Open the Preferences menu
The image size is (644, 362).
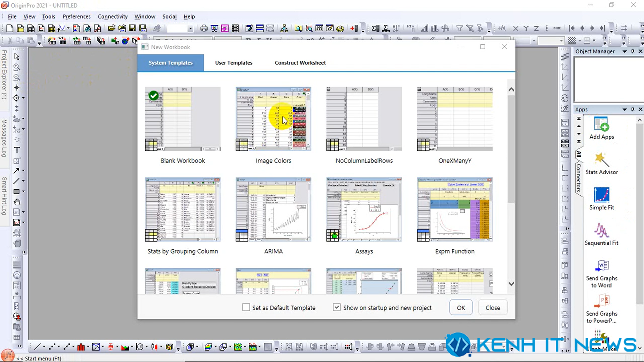pyautogui.click(x=77, y=16)
